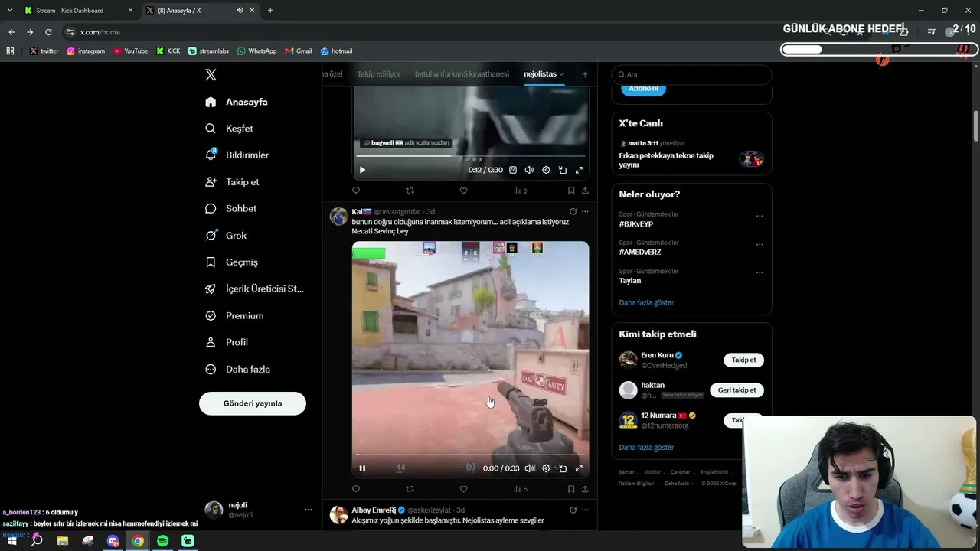Open options menu for Taylan trend
This screenshot has width=980, height=551.
point(759,272)
